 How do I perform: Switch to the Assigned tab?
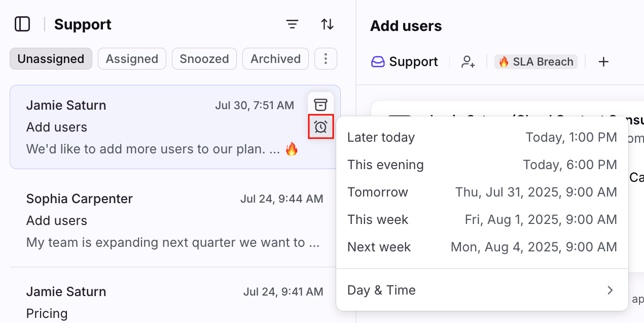132,59
